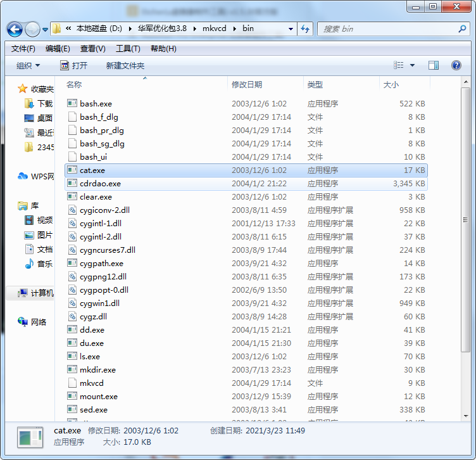Select the ls.exe file icon
The image size is (476, 460).
(x=72, y=356)
